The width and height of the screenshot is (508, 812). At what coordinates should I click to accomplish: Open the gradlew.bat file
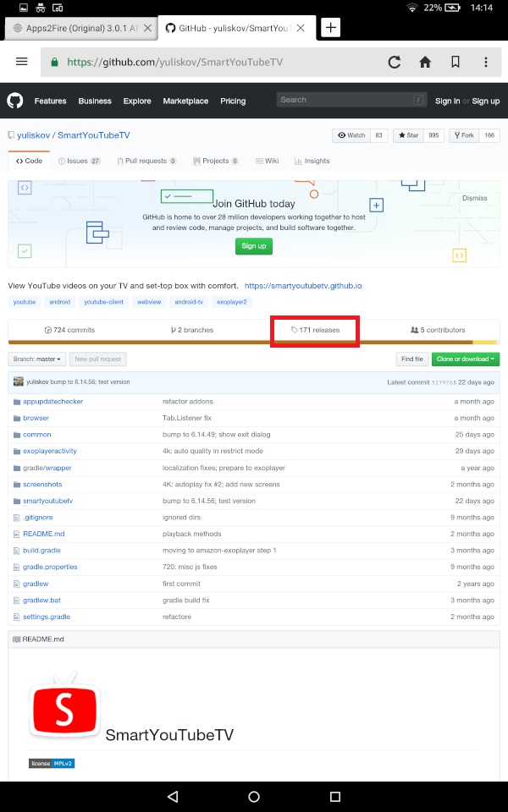click(41, 601)
